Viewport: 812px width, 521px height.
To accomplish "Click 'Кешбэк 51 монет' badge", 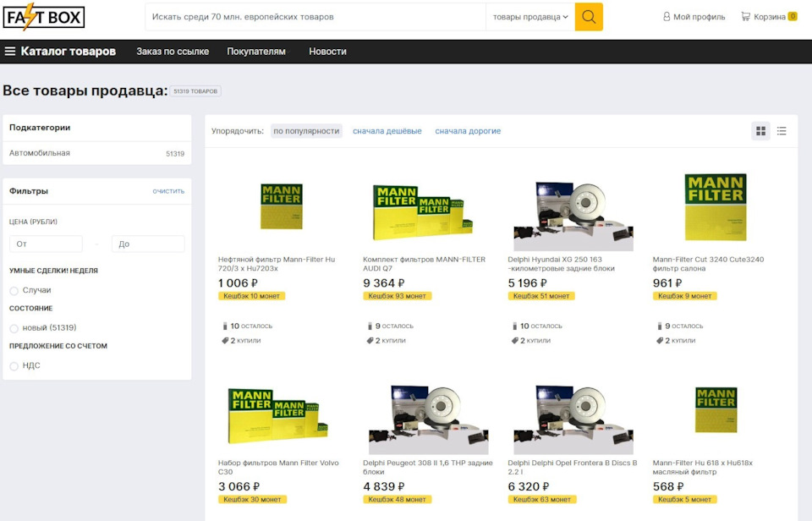I will [x=541, y=296].
